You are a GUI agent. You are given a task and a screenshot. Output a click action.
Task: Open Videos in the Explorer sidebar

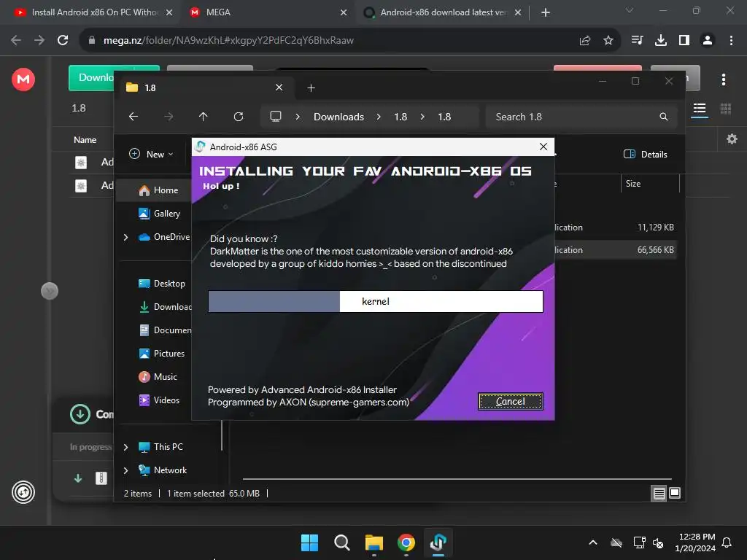[x=159, y=400]
